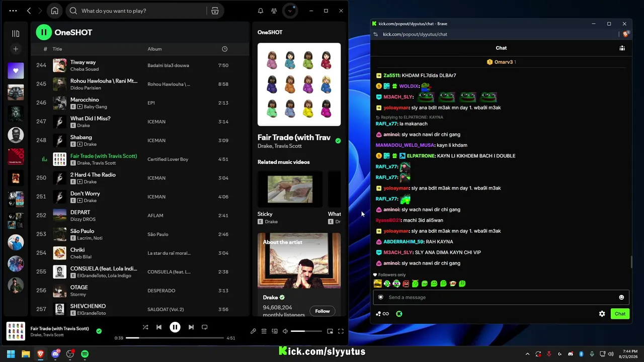The image size is (644, 362).
Task: Open the Kick chat users icon
Action: 622,48
